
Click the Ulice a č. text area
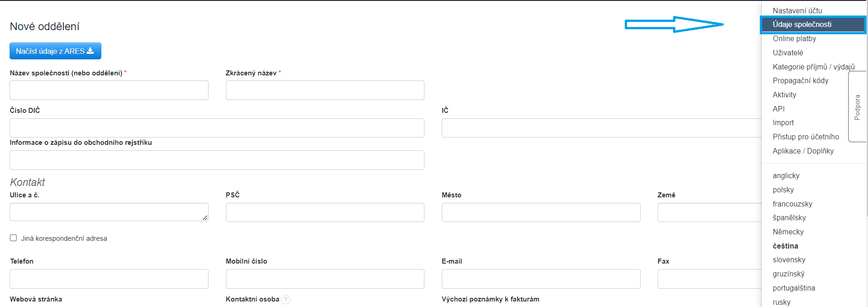(x=109, y=212)
